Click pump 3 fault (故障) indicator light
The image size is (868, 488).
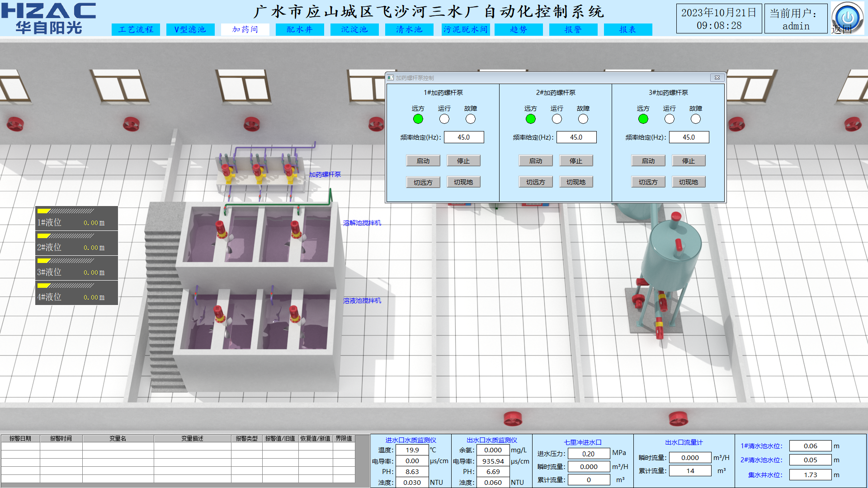coord(695,119)
